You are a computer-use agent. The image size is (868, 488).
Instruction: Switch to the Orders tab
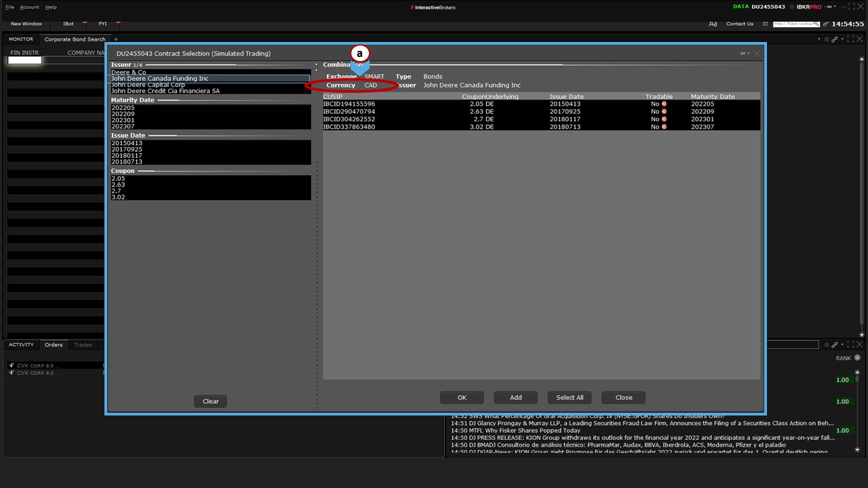pos(54,345)
